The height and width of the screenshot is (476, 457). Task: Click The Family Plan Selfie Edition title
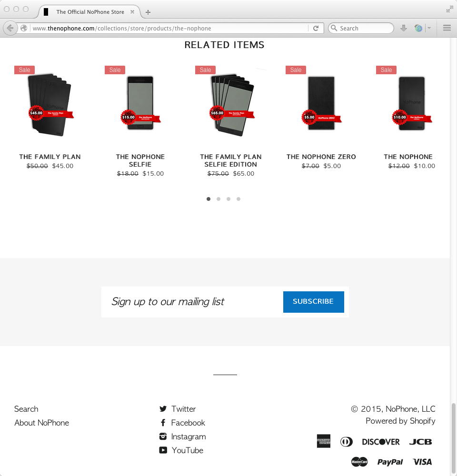tap(231, 160)
